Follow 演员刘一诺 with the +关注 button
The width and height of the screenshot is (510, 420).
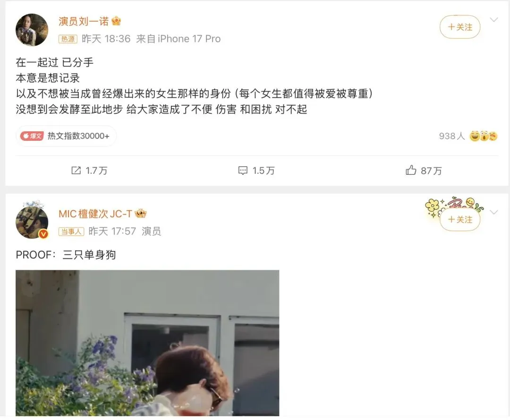coord(460,27)
